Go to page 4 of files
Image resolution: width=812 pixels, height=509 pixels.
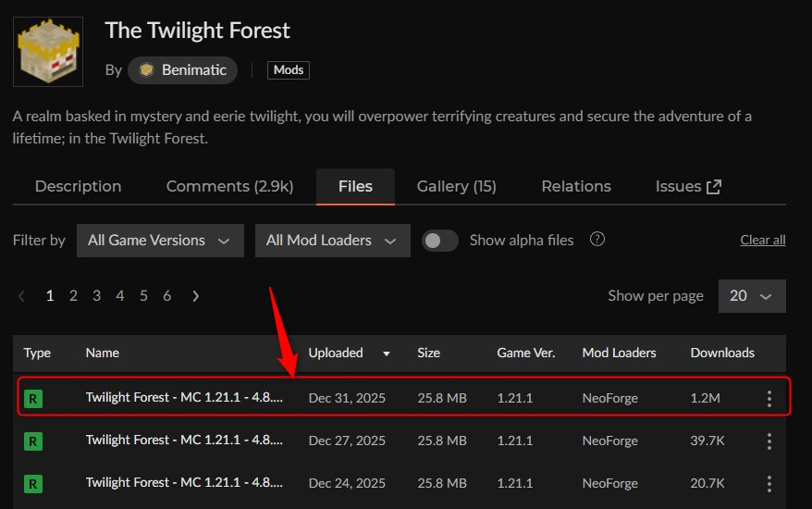[x=119, y=296]
